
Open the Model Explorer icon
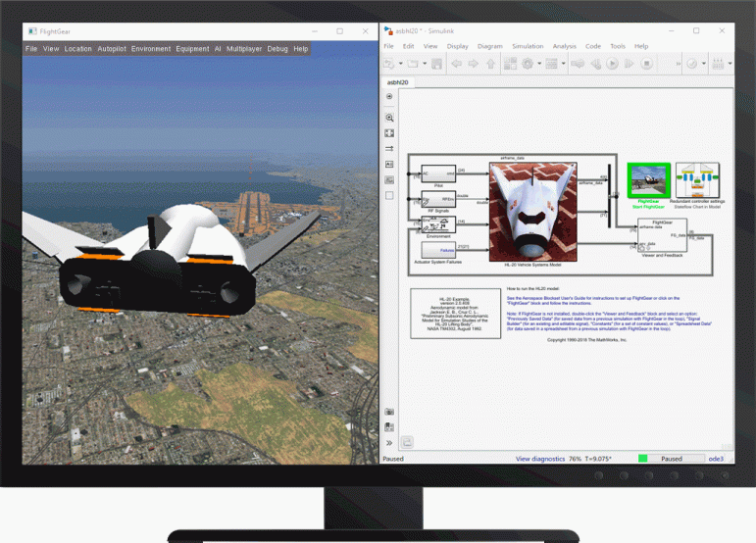click(552, 64)
